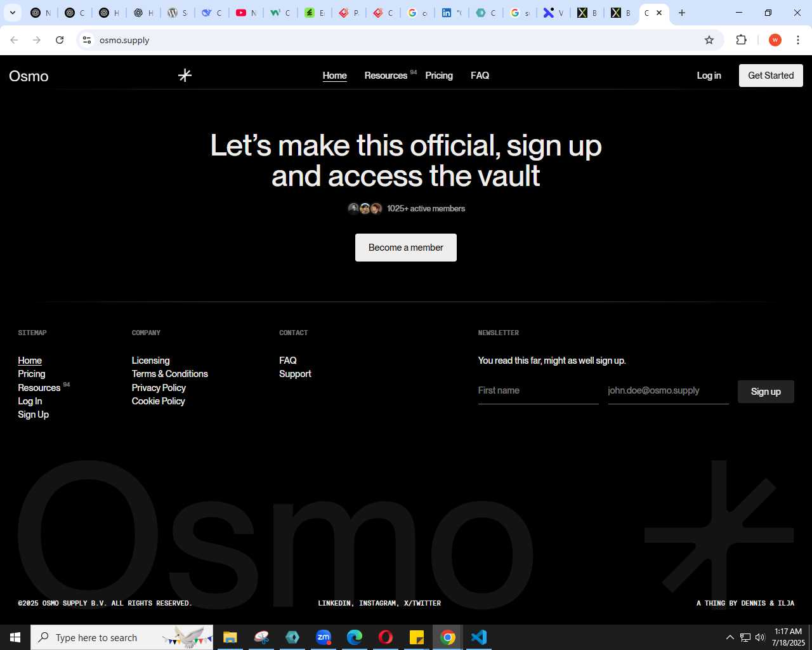Viewport: 812px width, 650px height.
Task: Click the active members avatar group
Action: tap(365, 208)
